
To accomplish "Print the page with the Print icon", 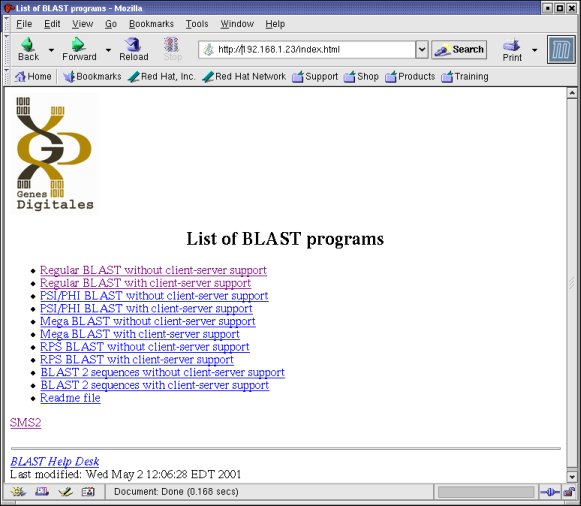I will 512,45.
